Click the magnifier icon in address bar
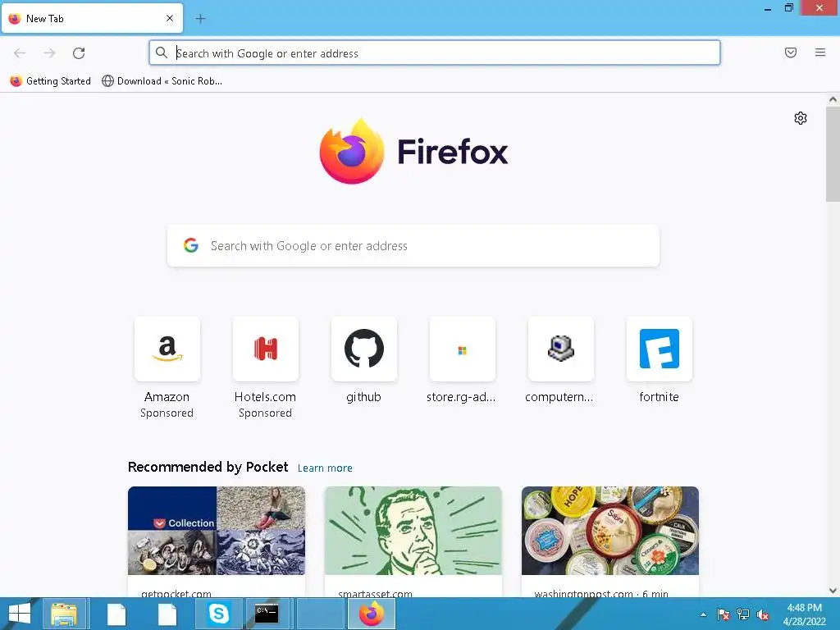The width and height of the screenshot is (840, 630). (x=162, y=52)
